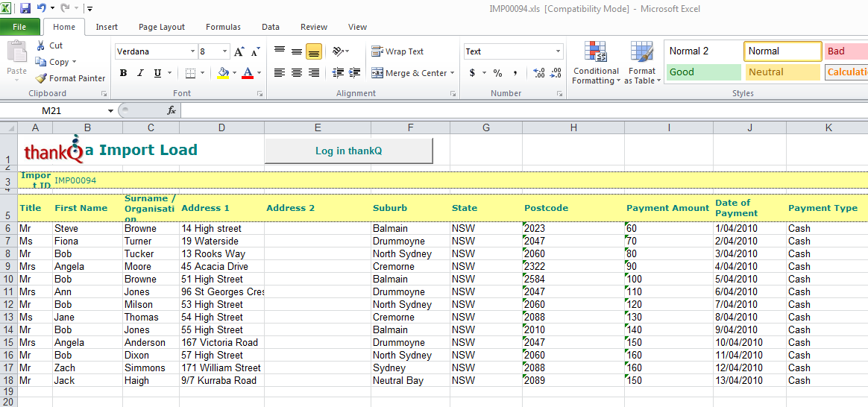Image resolution: width=868 pixels, height=407 pixels.
Task: Click the Conditional Formatting icon
Action: point(596,51)
